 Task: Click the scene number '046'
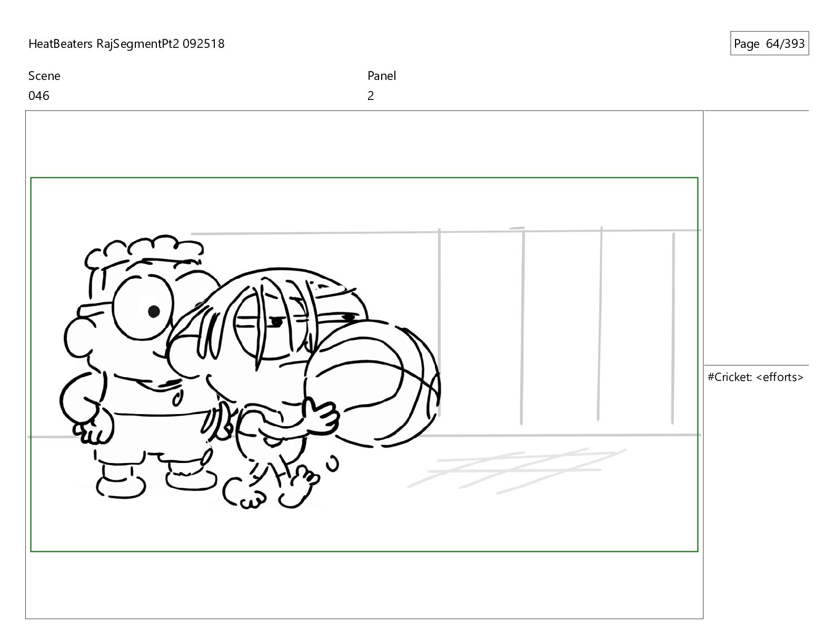tap(39, 96)
